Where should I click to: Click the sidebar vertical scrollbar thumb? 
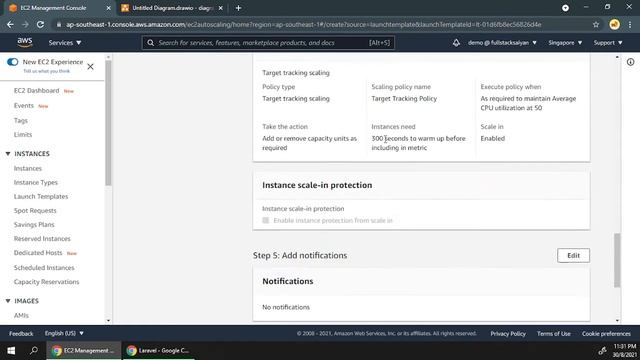tap(108, 123)
